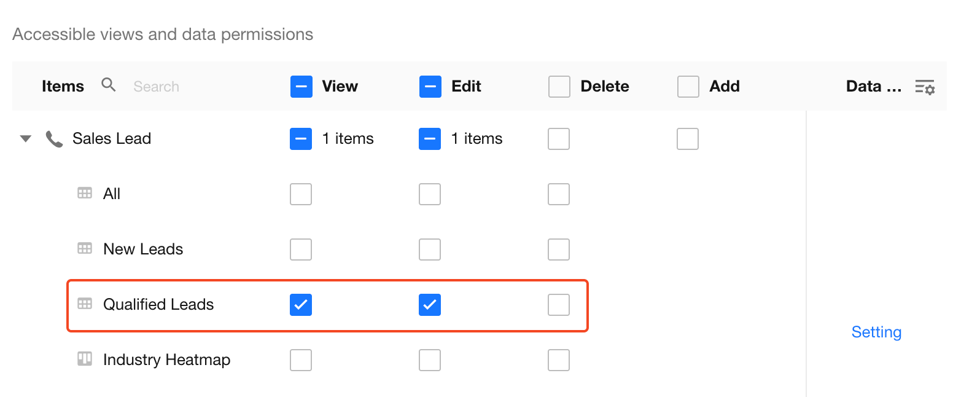The image size is (980, 397).
Task: Enable View for Industry Heatmap
Action: click(x=301, y=360)
